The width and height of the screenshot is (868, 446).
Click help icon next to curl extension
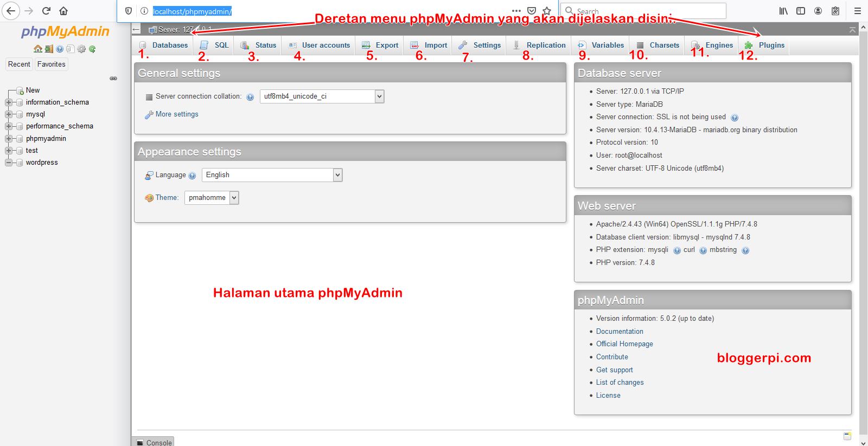coord(703,250)
